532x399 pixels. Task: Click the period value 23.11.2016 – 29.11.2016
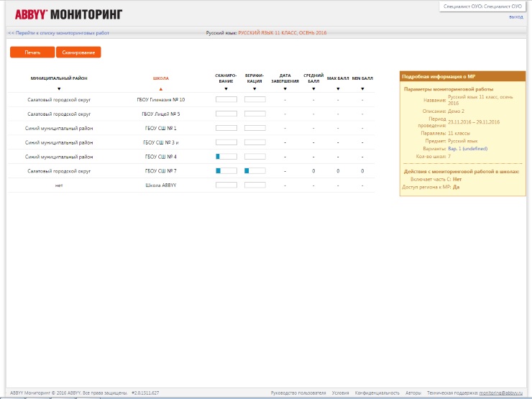click(474, 122)
